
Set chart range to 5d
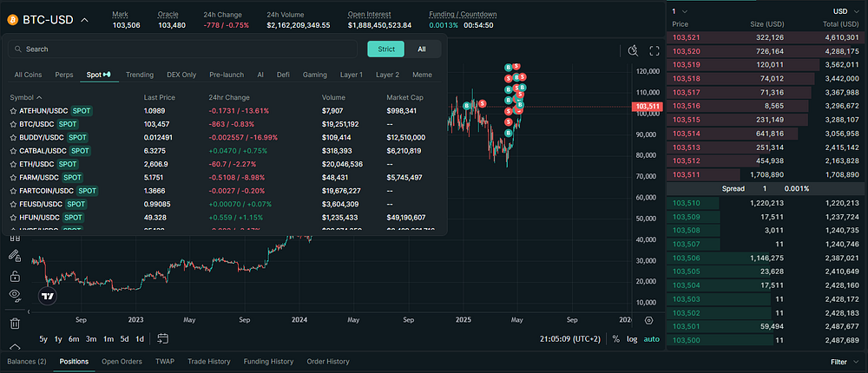pyautogui.click(x=124, y=338)
